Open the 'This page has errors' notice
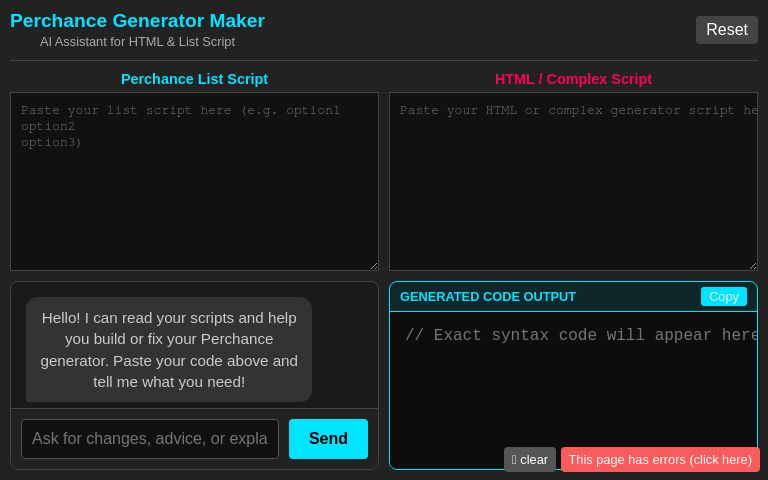Viewport: 768px width, 480px height. [x=660, y=459]
